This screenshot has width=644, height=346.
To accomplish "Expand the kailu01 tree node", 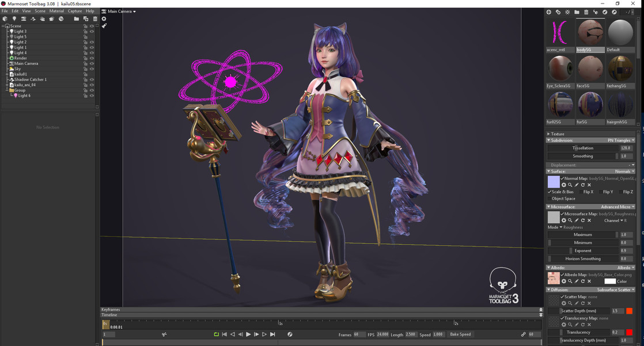I will click(7, 74).
